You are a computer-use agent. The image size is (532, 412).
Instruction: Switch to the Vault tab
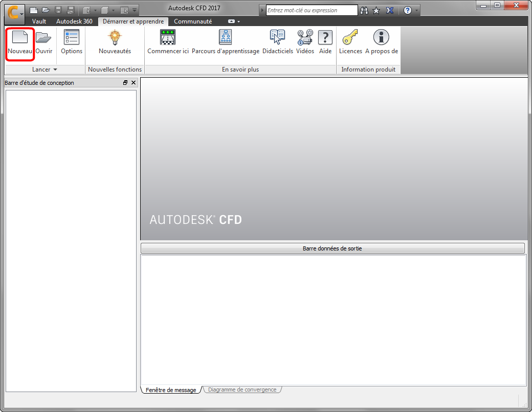click(39, 21)
